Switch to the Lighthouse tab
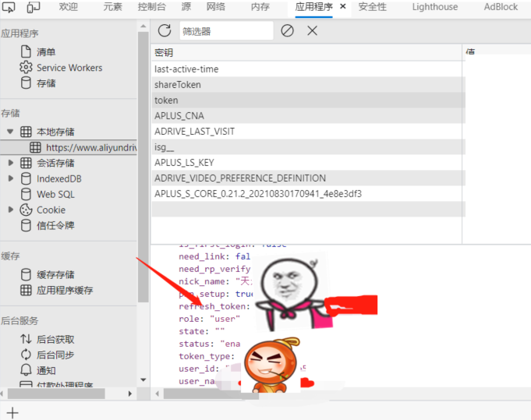Image resolution: width=531 pixels, height=420 pixels. (x=435, y=7)
